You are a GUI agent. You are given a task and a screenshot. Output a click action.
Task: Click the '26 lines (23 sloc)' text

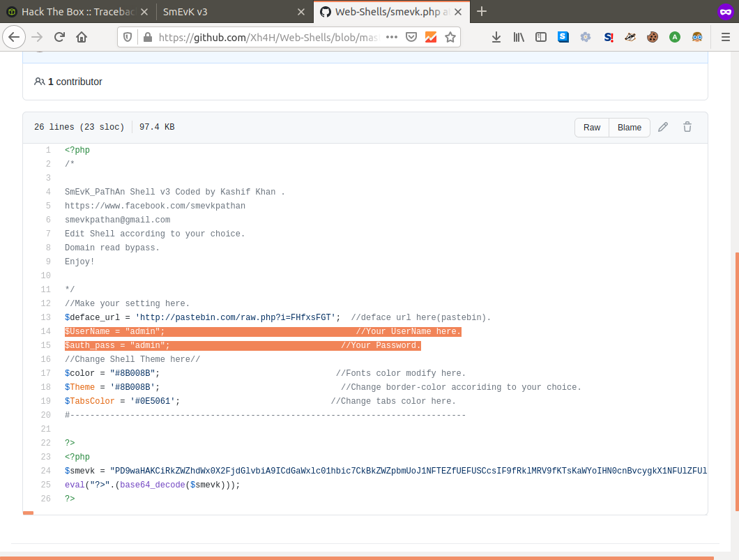tap(79, 127)
